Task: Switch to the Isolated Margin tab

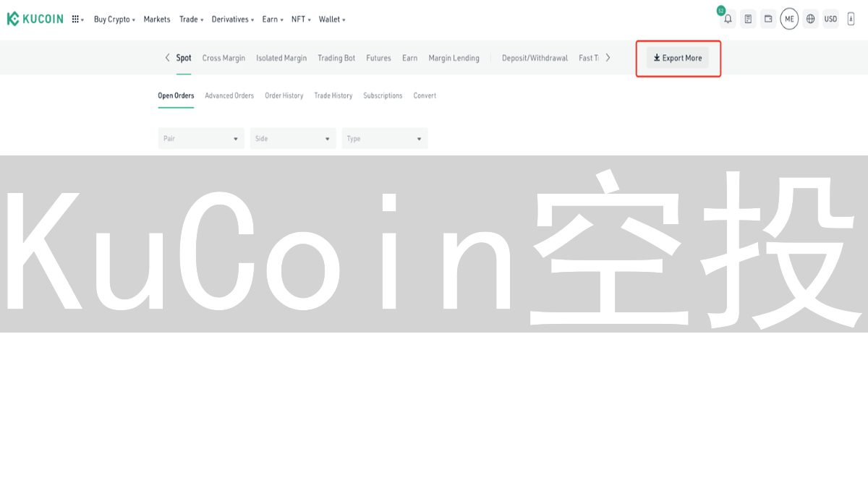Action: pyautogui.click(x=281, y=58)
